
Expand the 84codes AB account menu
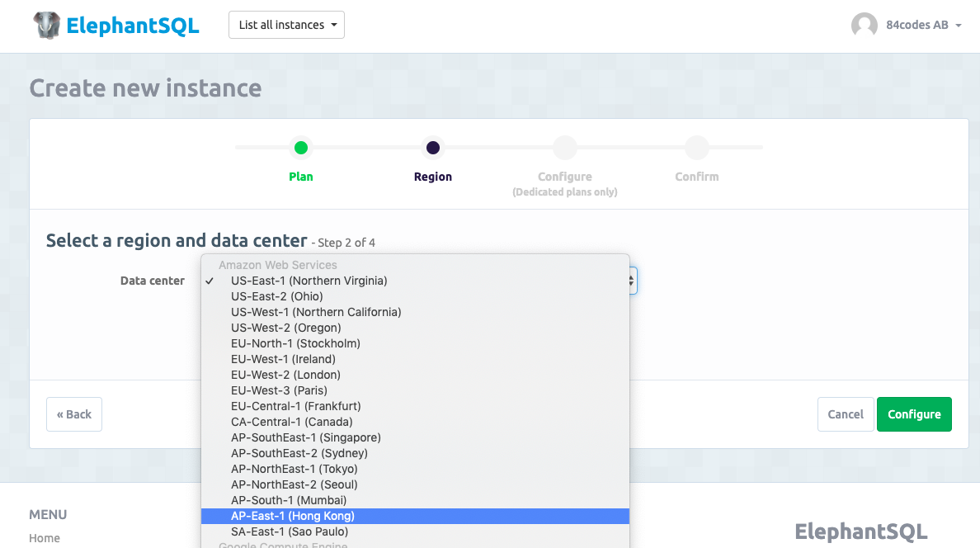click(x=923, y=26)
